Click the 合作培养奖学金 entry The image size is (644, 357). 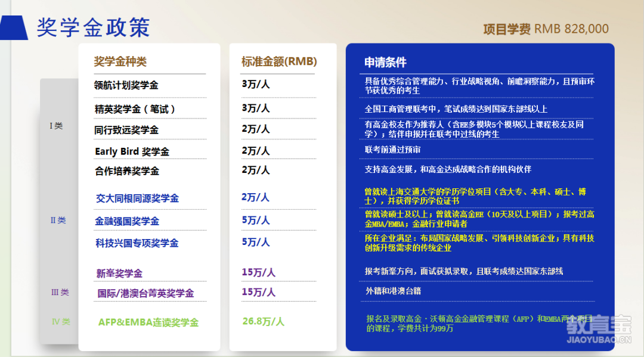point(127,171)
